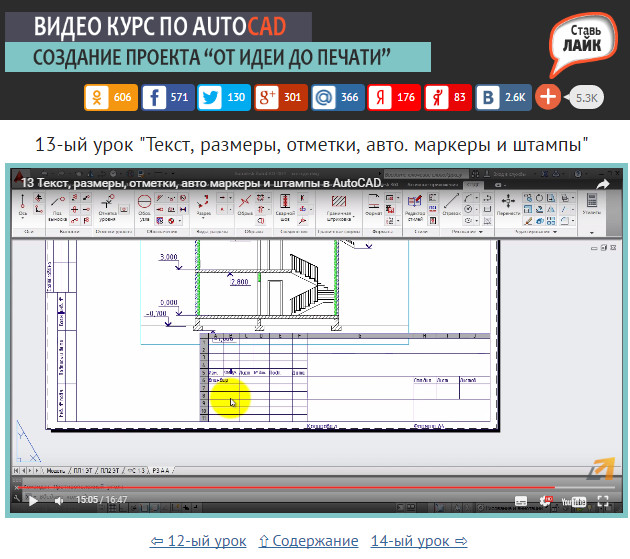Share on Twitter button showing 130
630x559 pixels.
coord(224,97)
